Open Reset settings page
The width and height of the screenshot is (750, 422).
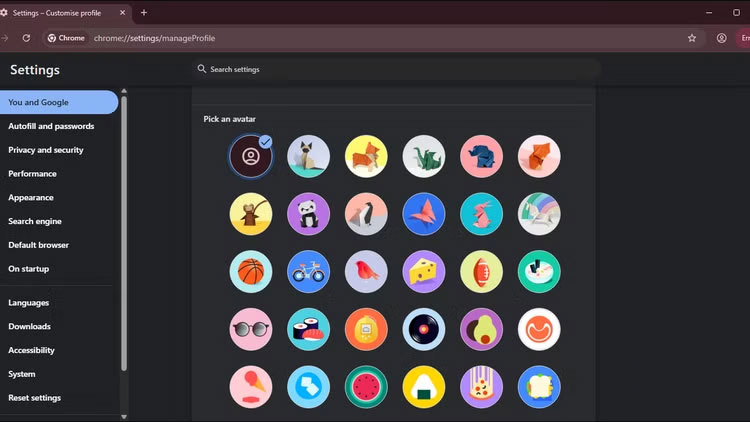coord(34,398)
